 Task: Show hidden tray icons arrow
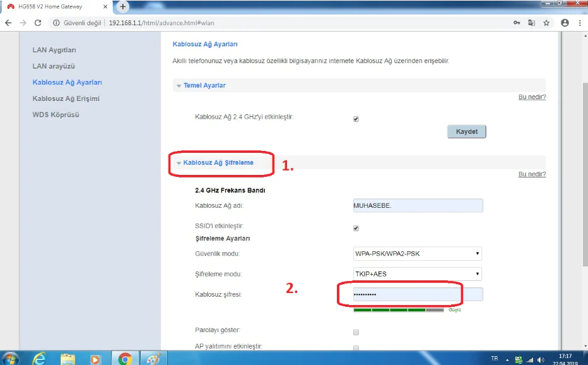(x=507, y=360)
